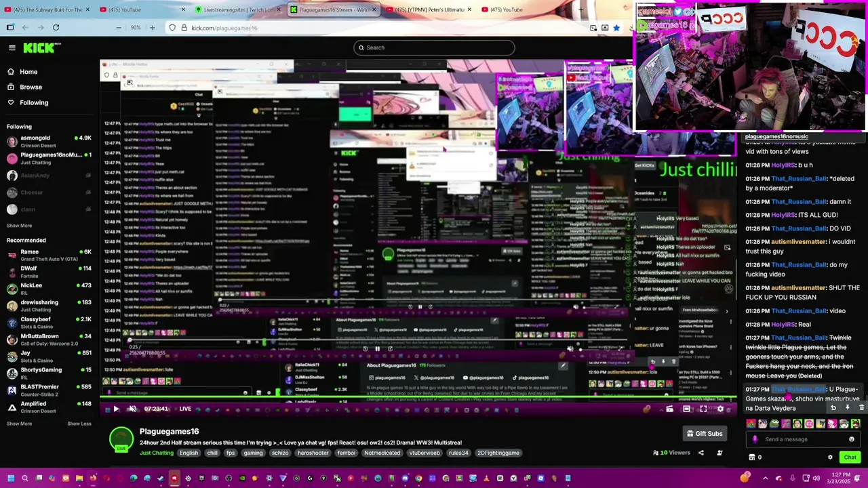The width and height of the screenshot is (868, 488).
Task: Switch to Livestreamingsites Twitch tab
Action: coord(237,9)
